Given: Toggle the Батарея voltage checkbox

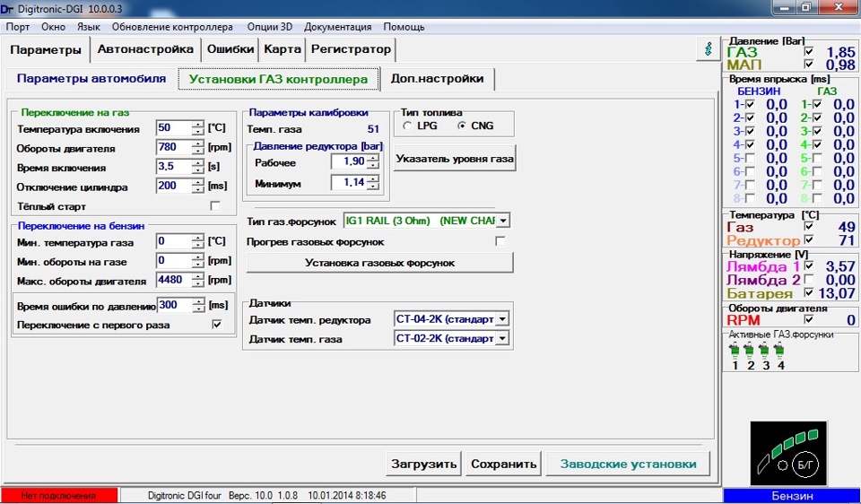Looking at the screenshot, I should (x=808, y=292).
